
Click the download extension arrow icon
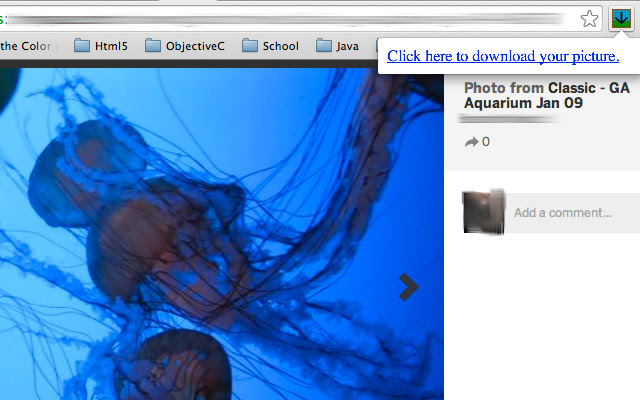point(621,18)
